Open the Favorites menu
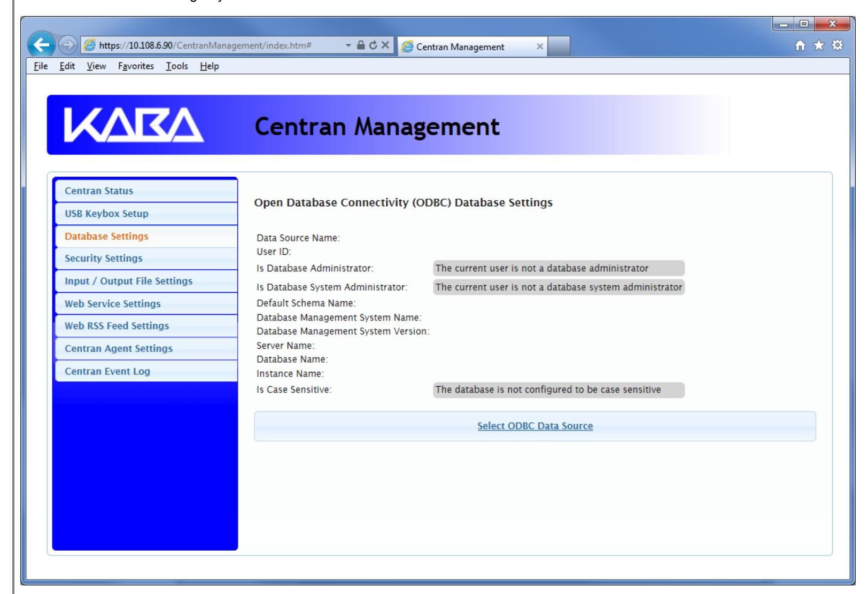The height and width of the screenshot is (594, 868). pyautogui.click(x=136, y=66)
